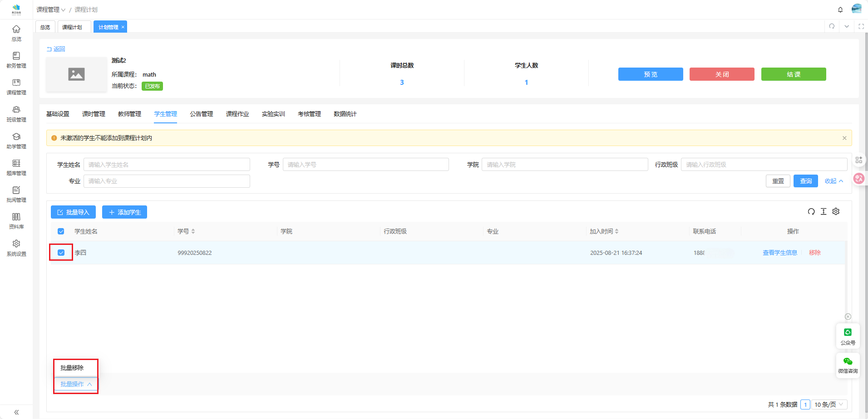Viewport: 868px width, 419px height.
Task: Click the 学生姓名 search input field
Action: (167, 165)
